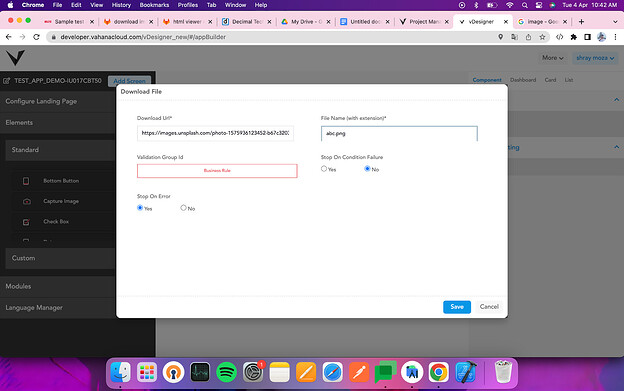Click the edit app name pencil icon
This screenshot has height=391, width=624.
[6, 81]
